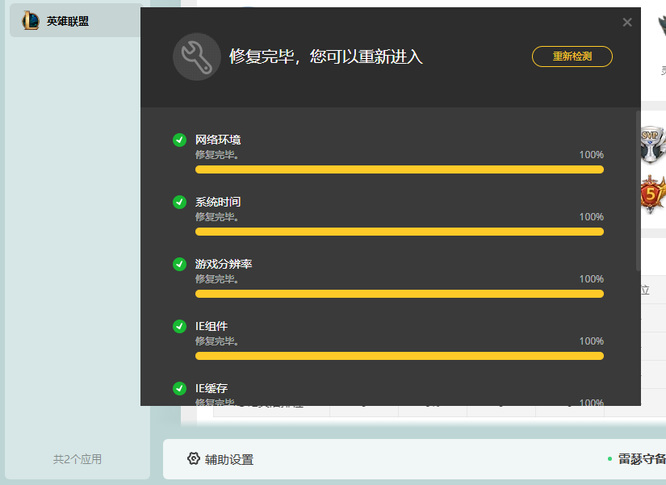Click green check beside IE缓存

coord(180,388)
